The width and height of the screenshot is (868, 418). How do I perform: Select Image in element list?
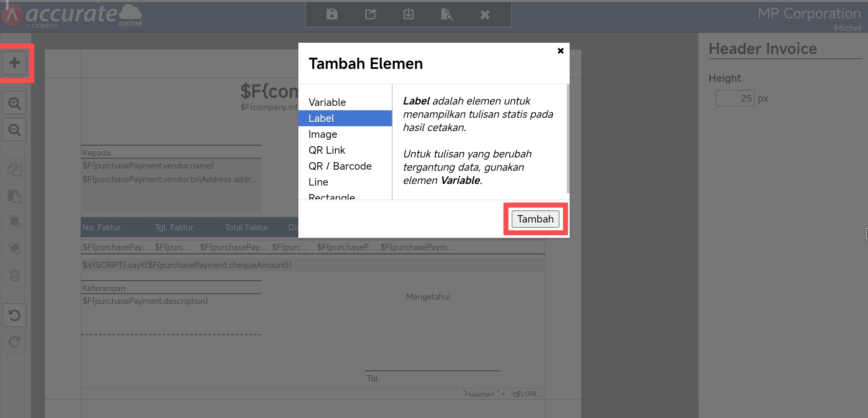pos(322,134)
